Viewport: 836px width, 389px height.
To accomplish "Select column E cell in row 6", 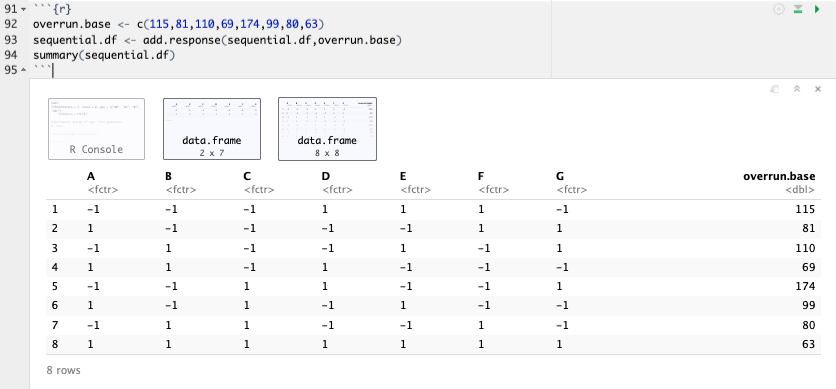I will (403, 305).
